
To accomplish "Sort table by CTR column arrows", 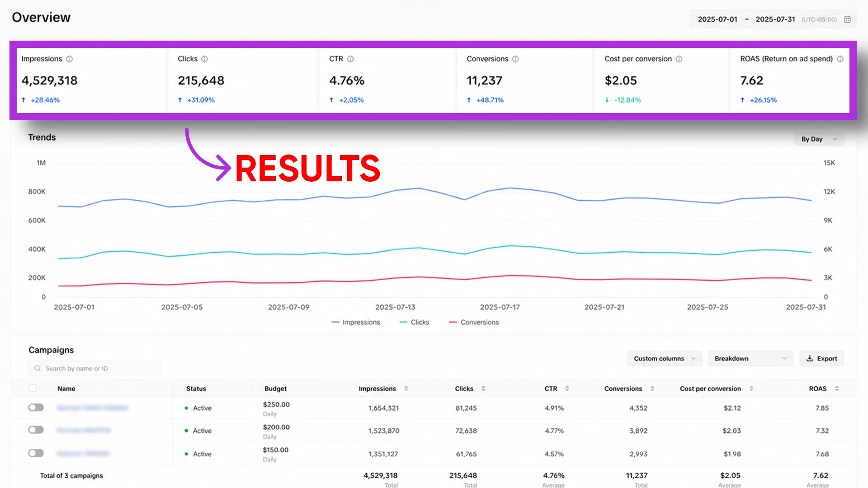I will point(567,389).
